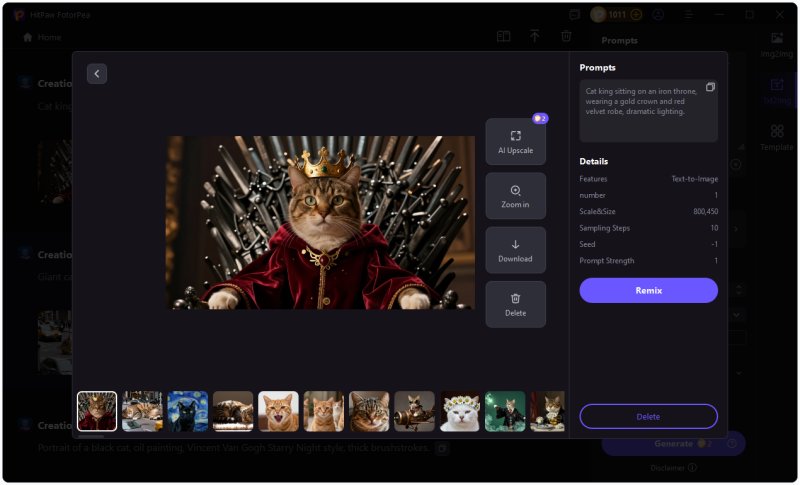
Task: Click the Prompt Strength label
Action: [607, 261]
